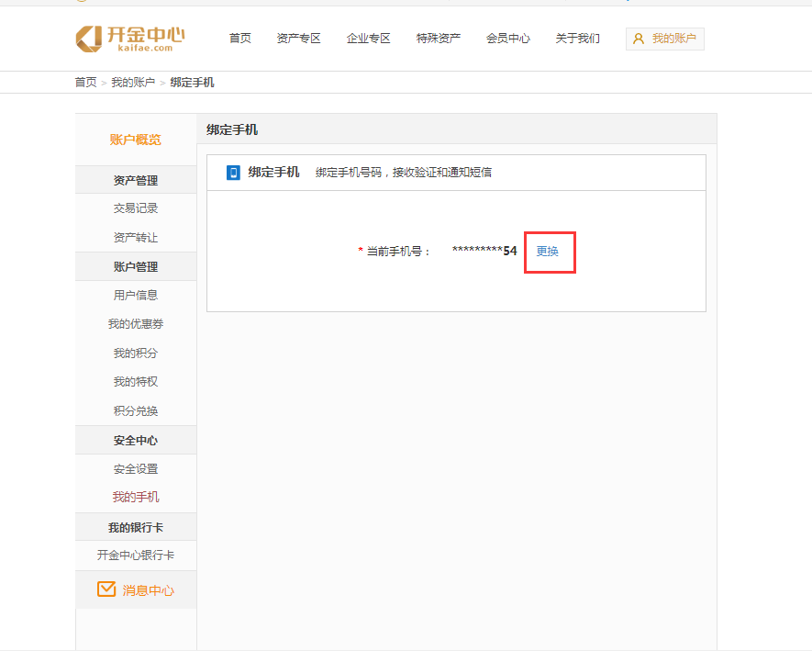Go to 我的优惠券 in sidebar
The height and width of the screenshot is (651, 812).
pyautogui.click(x=136, y=324)
